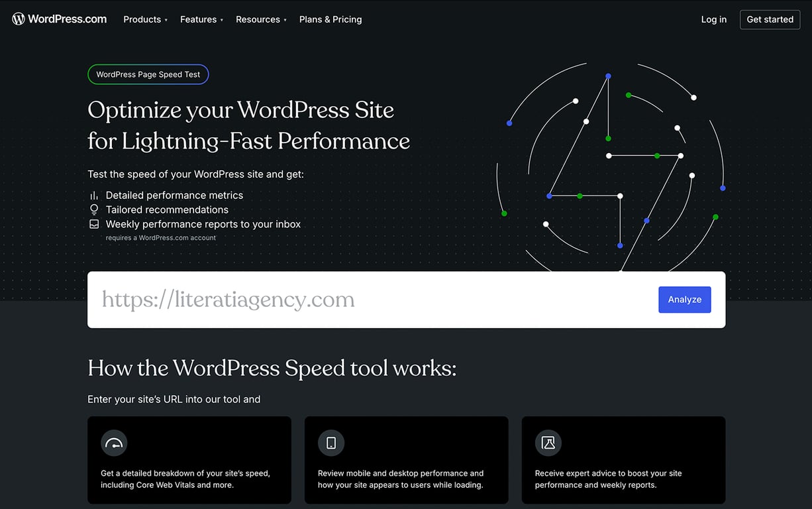Click the inbox icon beside Weekly performance reports

(93, 223)
